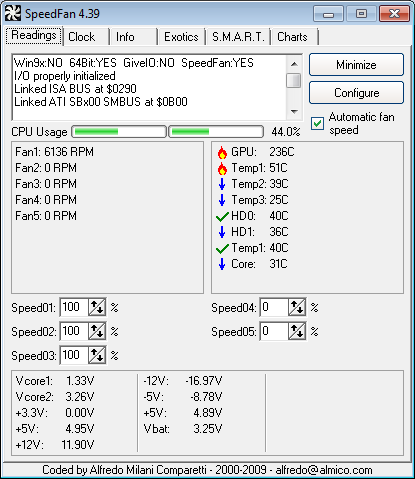Click the blue down arrow beside Temp2

(x=222, y=184)
